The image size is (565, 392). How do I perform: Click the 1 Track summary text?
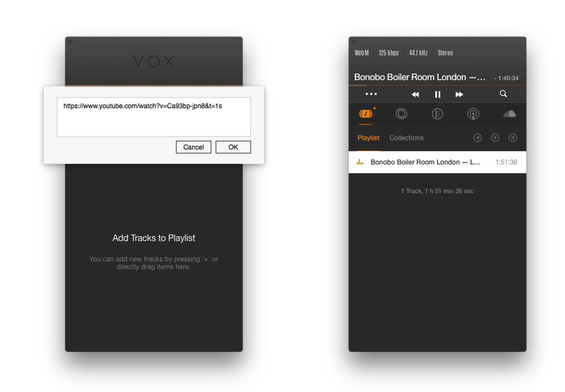tap(437, 191)
